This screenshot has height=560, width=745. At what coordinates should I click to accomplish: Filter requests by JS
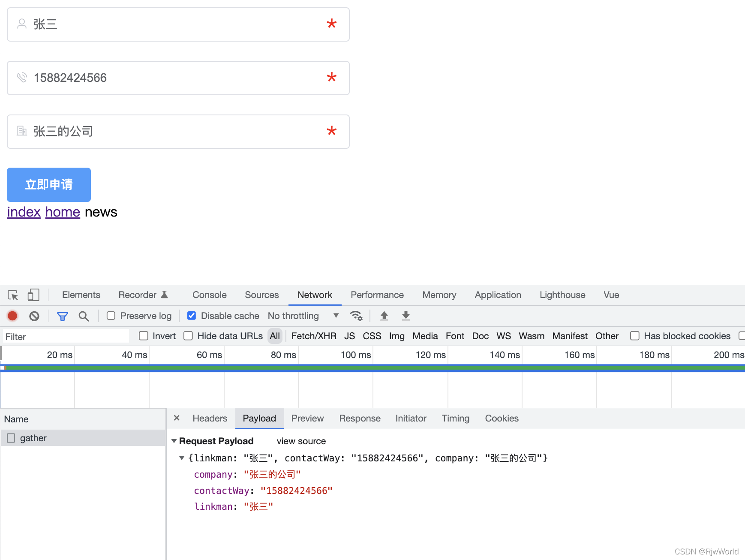(349, 336)
